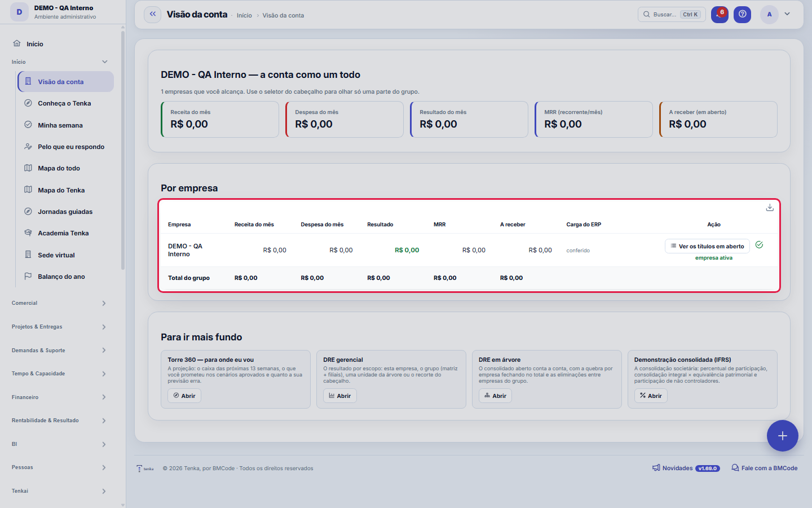Open the help question-mark icon
Screen dimensions: 812x508
tap(742, 15)
